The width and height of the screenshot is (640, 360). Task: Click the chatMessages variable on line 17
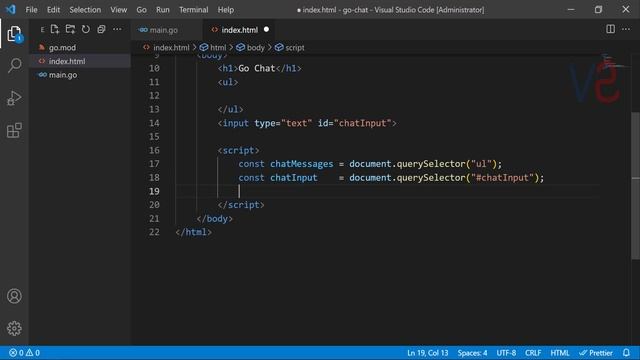(302, 164)
